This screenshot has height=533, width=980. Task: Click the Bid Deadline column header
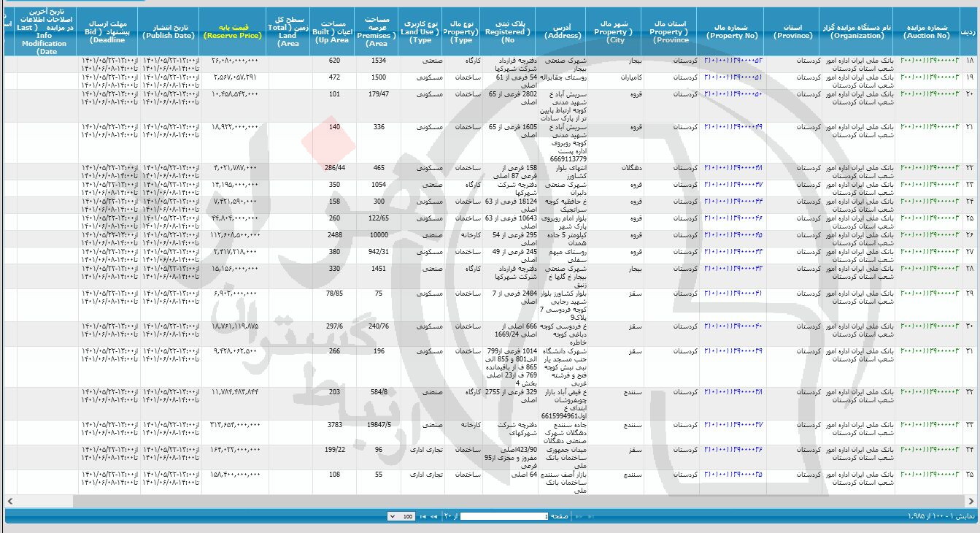tap(107, 31)
